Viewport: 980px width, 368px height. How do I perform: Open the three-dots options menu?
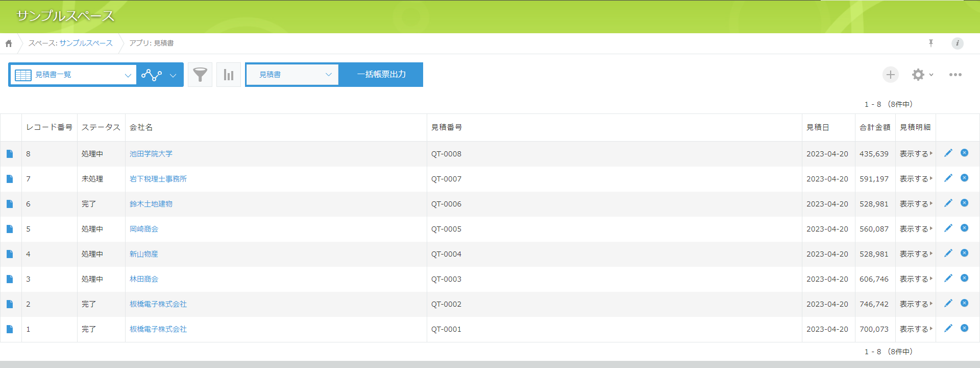(x=955, y=75)
